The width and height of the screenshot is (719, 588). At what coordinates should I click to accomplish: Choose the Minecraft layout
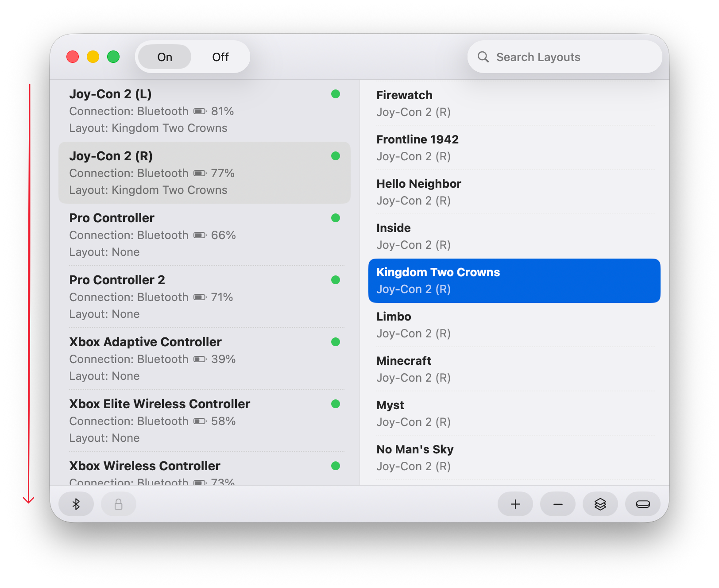coord(514,369)
